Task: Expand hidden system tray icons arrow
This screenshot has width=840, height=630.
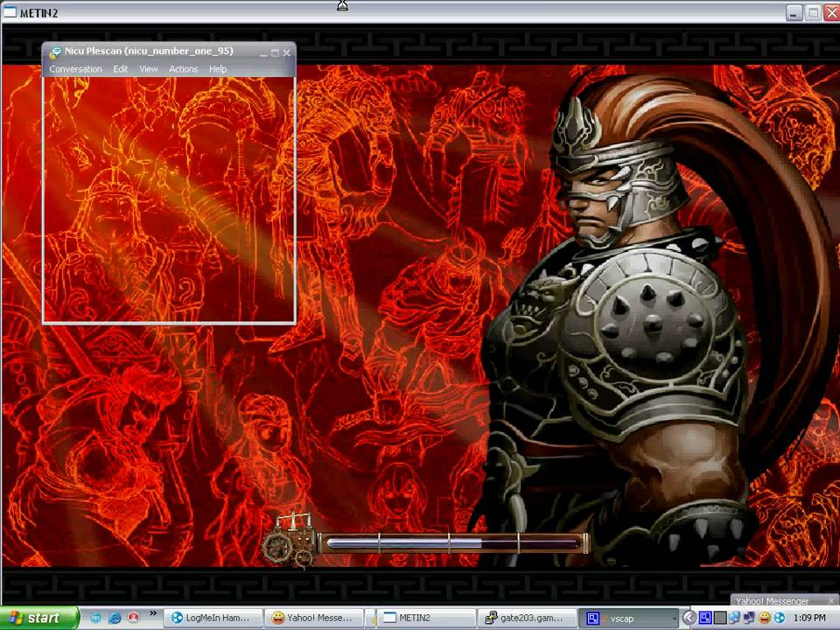Action: (689, 619)
